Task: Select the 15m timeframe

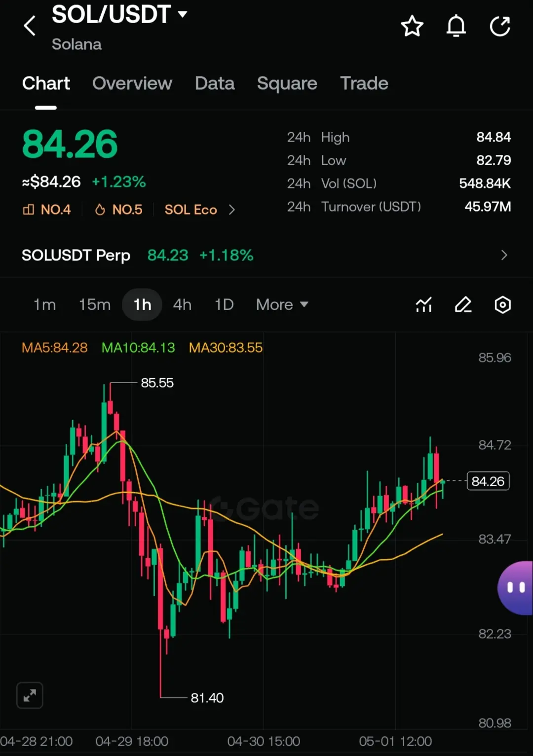Action: pyautogui.click(x=95, y=305)
